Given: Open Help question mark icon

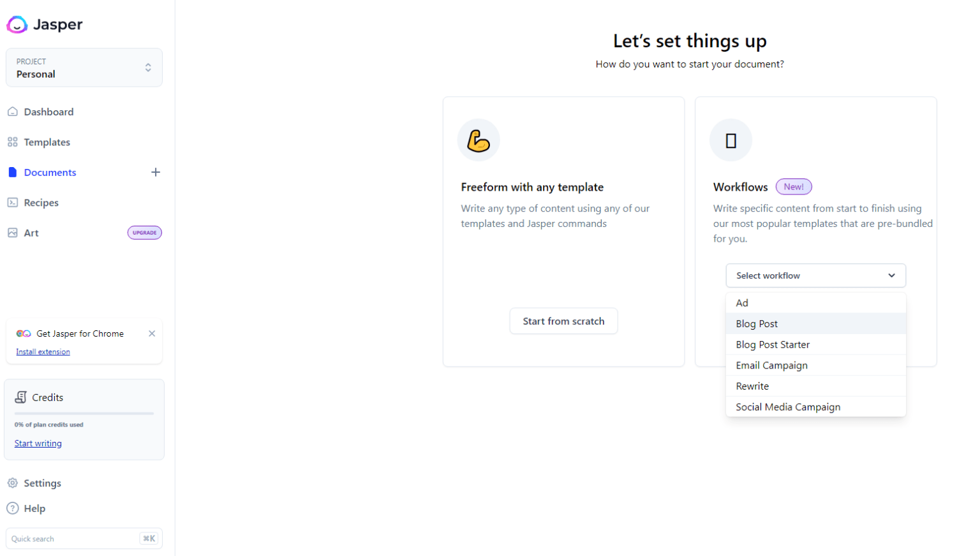Looking at the screenshot, I should (13, 508).
